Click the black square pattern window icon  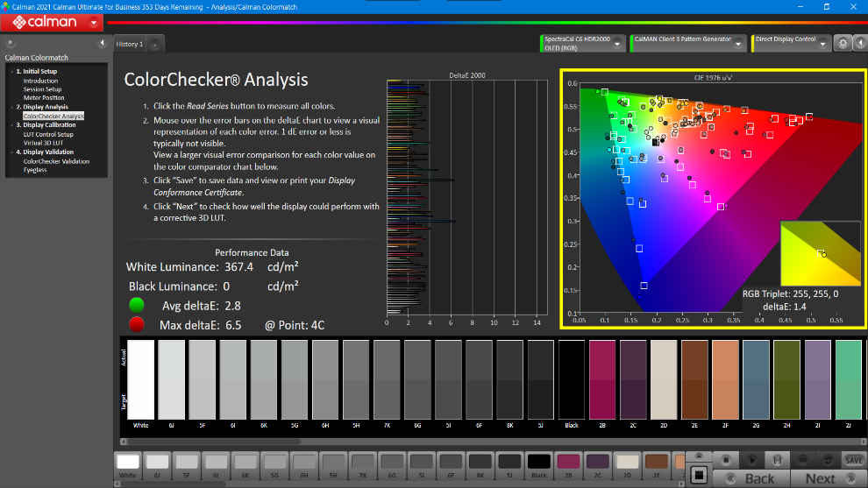pos(699,475)
